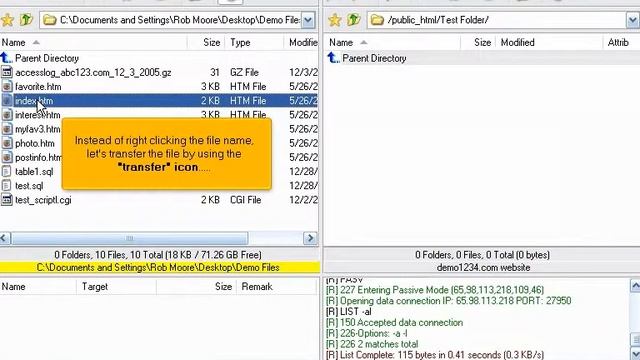Open Parent Directory in the local pane
The width and height of the screenshot is (640, 360).
pos(47,58)
